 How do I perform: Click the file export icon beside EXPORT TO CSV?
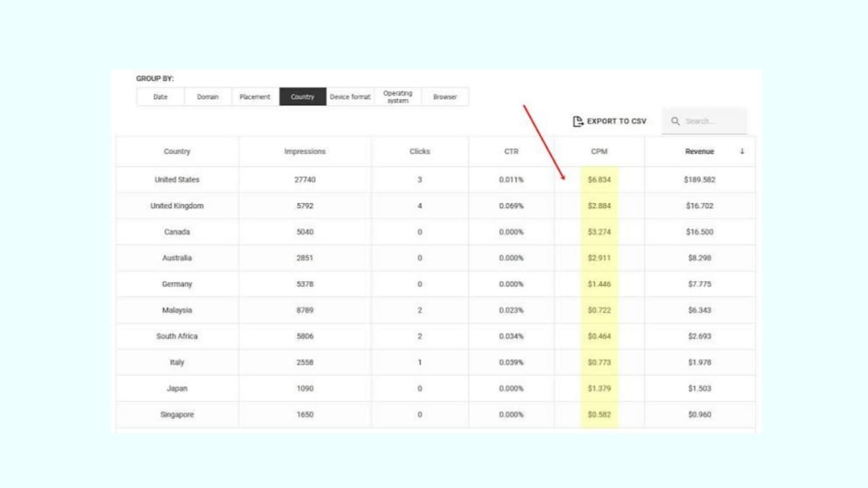pyautogui.click(x=577, y=121)
